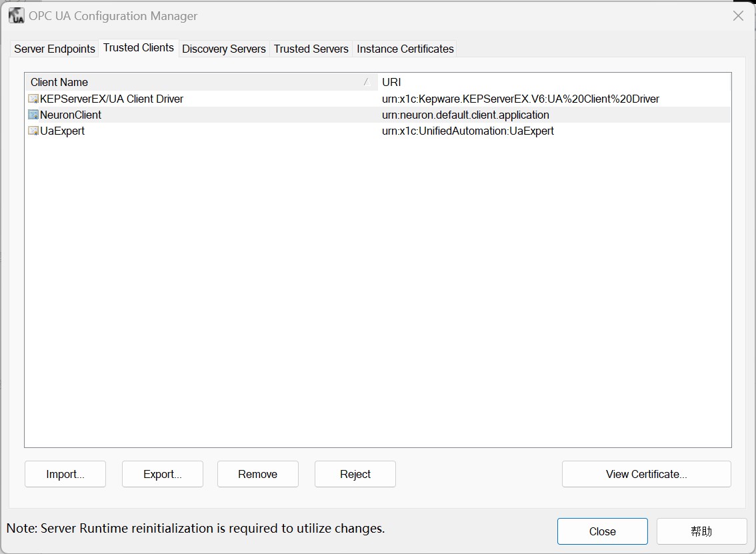
Task: Click the 帮助 help button
Action: (701, 531)
